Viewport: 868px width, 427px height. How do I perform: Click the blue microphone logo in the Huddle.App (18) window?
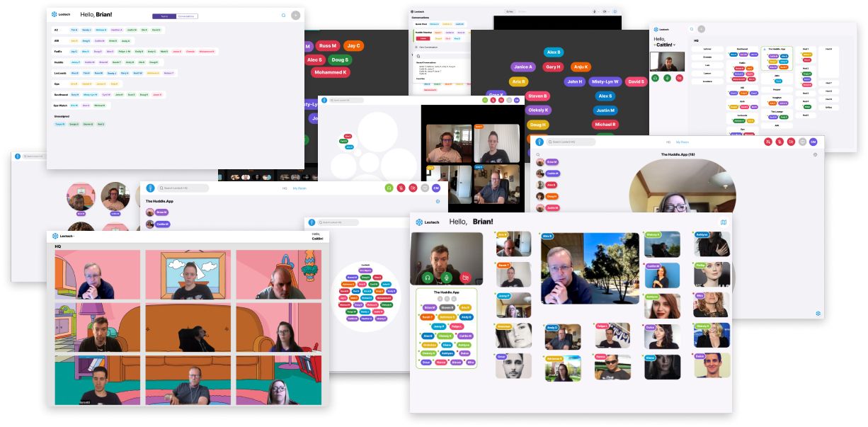pyautogui.click(x=539, y=142)
